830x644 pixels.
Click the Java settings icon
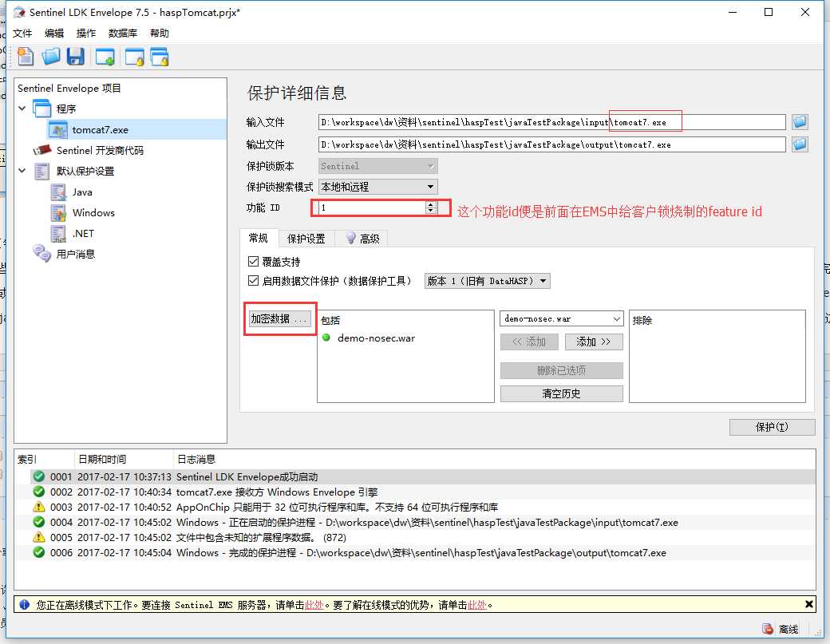tap(58, 192)
